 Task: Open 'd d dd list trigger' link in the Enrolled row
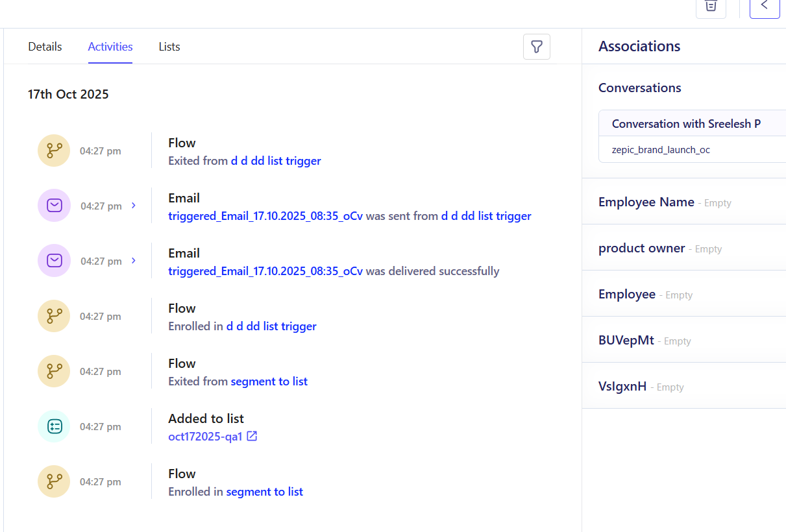pos(271,326)
